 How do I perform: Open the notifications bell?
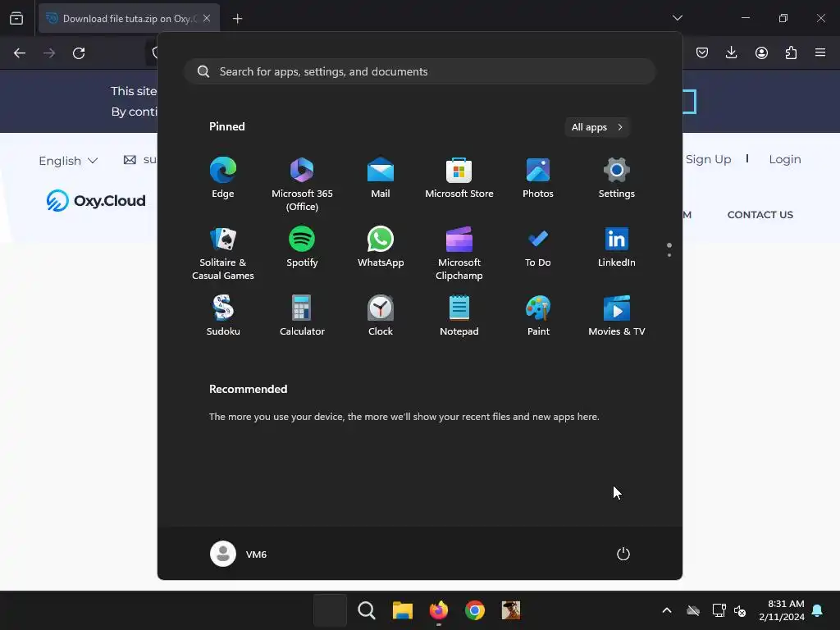(x=818, y=610)
